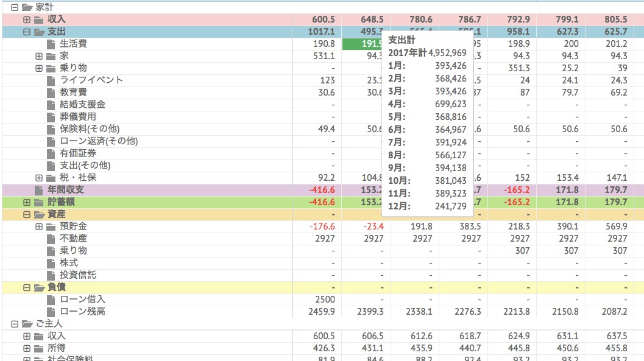Screen dimensions: 644x361
Task: Click the file icon next to 不動産
Action: pos(51,239)
